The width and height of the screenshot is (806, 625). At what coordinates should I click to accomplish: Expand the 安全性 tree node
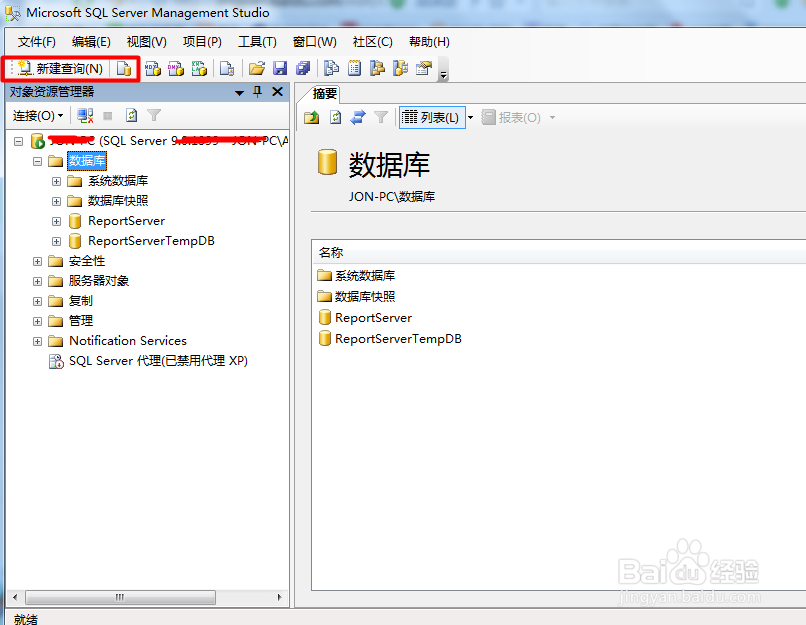click(38, 262)
